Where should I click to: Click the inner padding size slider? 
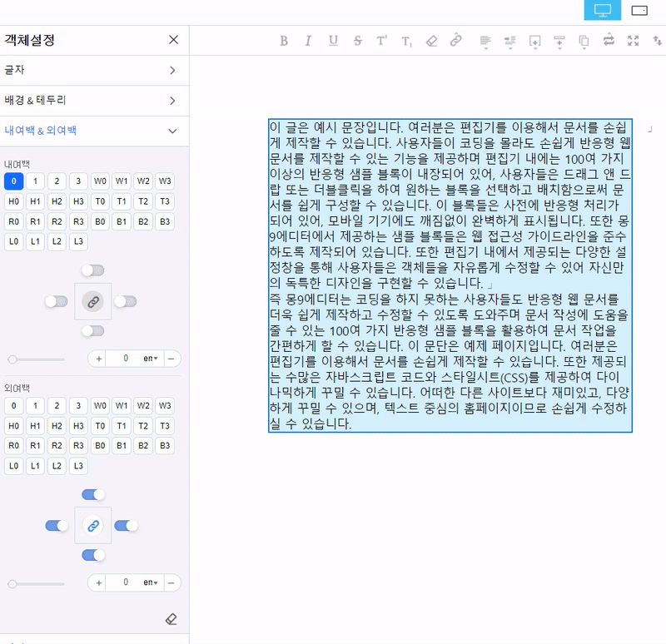37,359
